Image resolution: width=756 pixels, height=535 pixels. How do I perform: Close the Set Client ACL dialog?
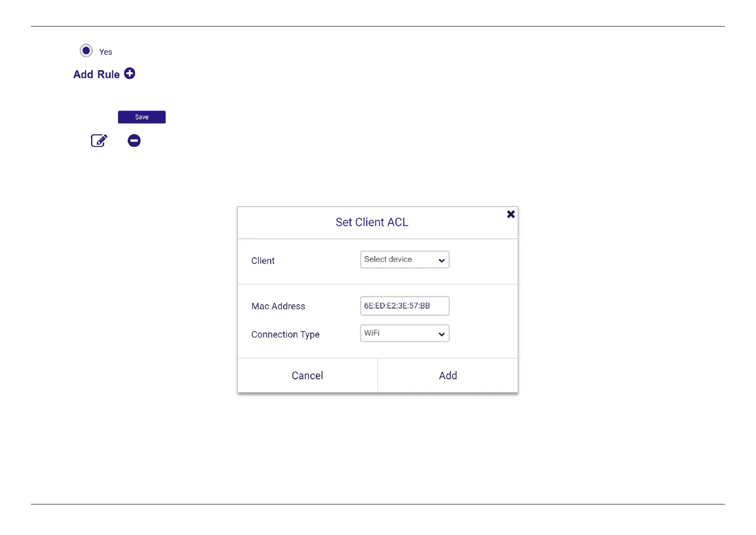pyautogui.click(x=511, y=214)
